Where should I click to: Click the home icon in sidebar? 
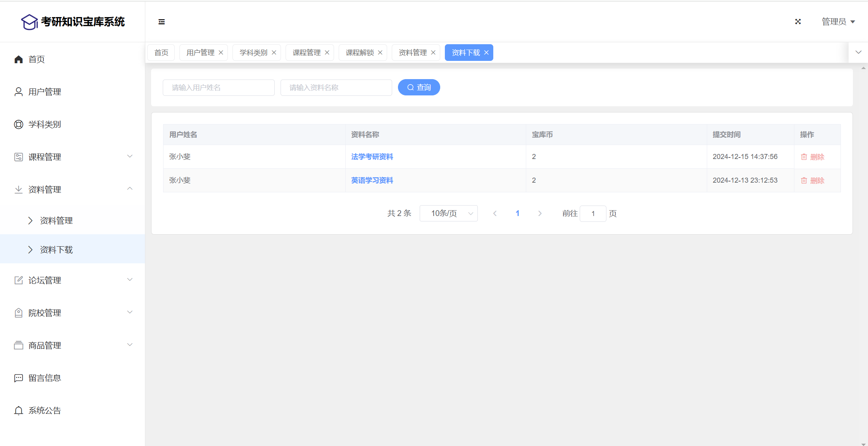tap(19, 59)
